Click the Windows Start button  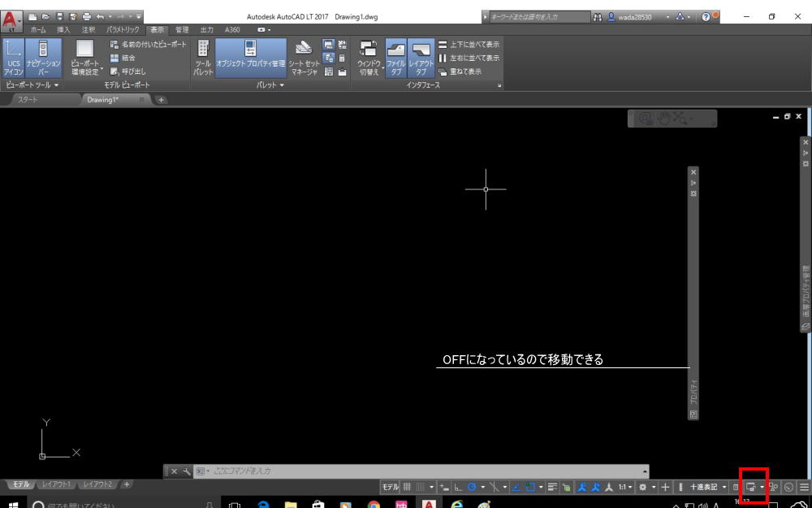pos(14,505)
